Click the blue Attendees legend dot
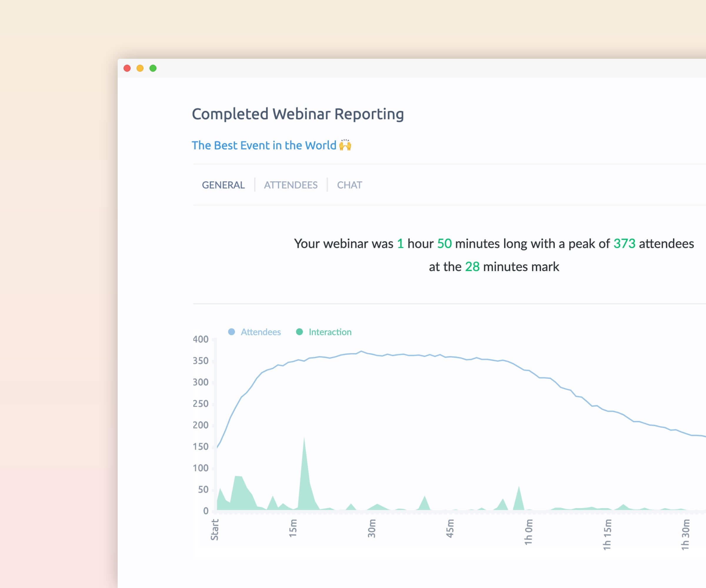706x588 pixels. point(231,332)
